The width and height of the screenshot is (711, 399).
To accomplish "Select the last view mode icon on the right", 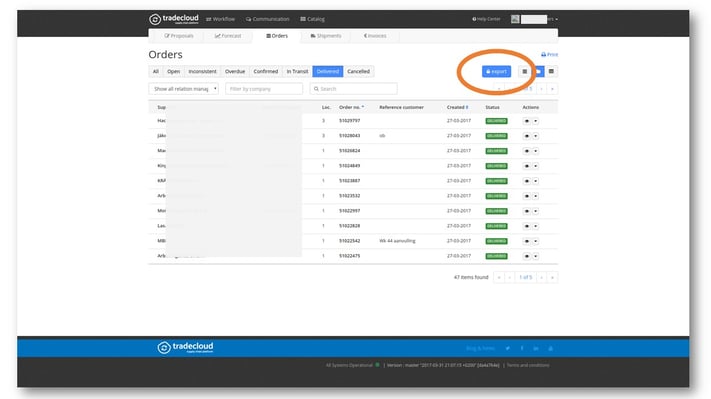I will tap(551, 71).
